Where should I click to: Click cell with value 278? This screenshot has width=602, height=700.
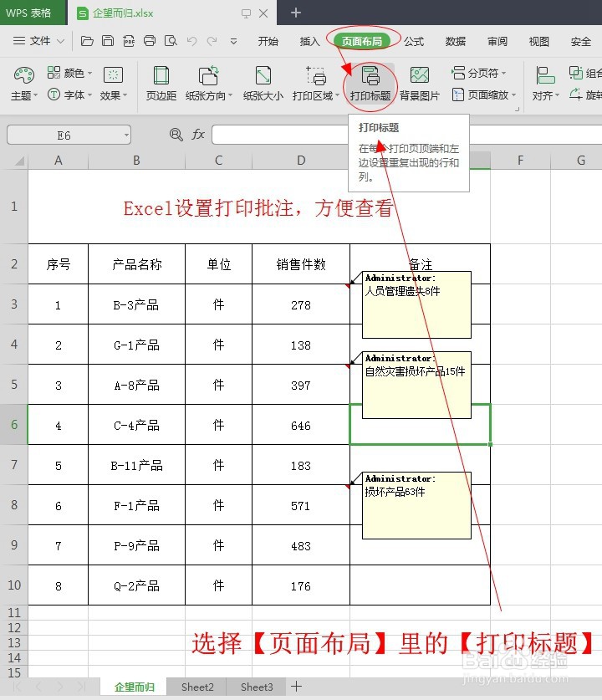[301, 305]
